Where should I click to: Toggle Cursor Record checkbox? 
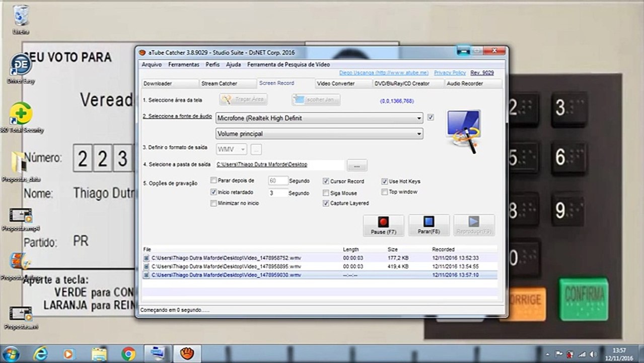tap(326, 181)
